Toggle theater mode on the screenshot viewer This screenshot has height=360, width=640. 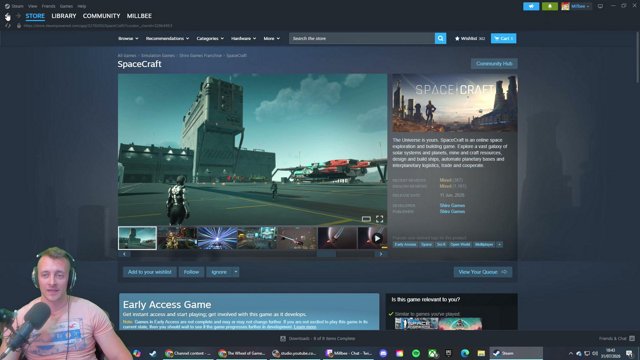(x=366, y=219)
